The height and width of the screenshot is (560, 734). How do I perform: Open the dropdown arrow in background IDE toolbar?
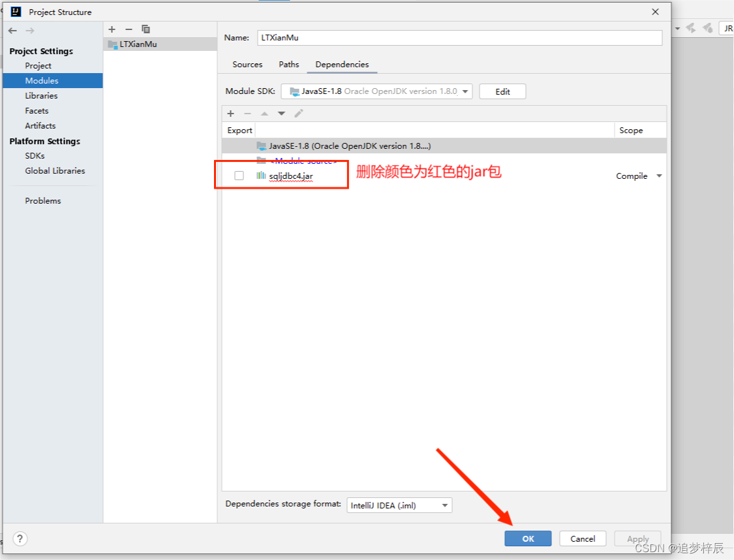point(677,29)
